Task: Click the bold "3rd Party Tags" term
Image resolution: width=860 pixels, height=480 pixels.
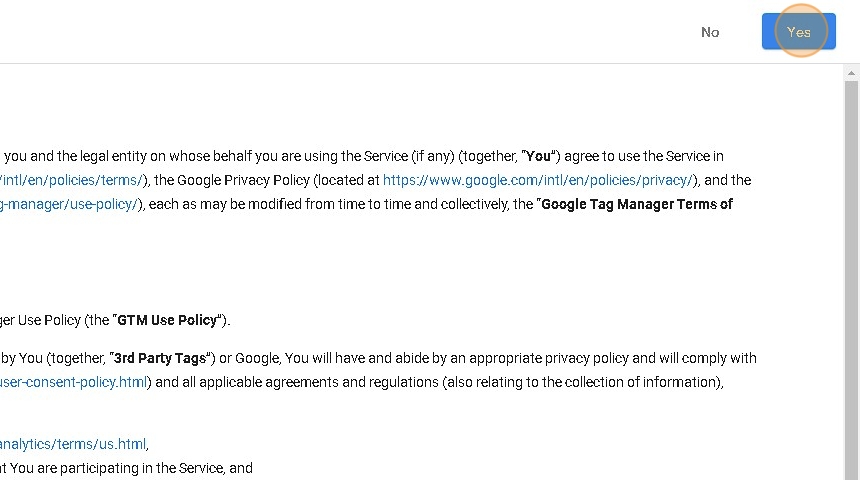Action: (160, 358)
